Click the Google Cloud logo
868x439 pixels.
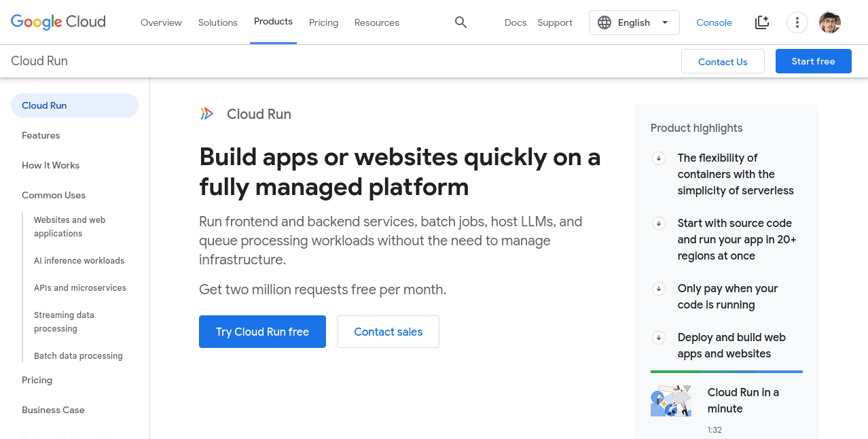click(x=58, y=22)
